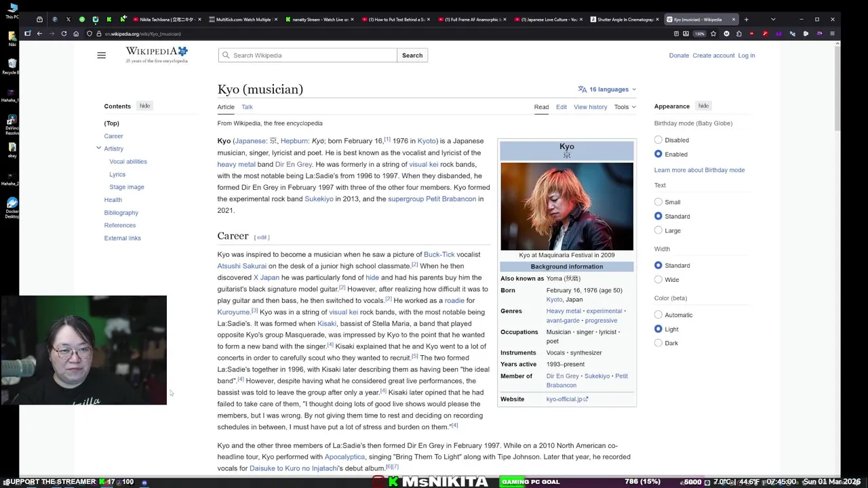Viewport: 868px width, 488px height.
Task: Click the Log in link
Action: pyautogui.click(x=747, y=56)
